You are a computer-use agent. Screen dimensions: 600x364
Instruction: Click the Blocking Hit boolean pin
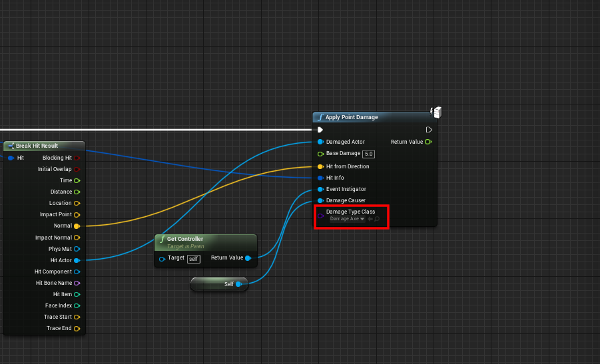click(x=77, y=158)
